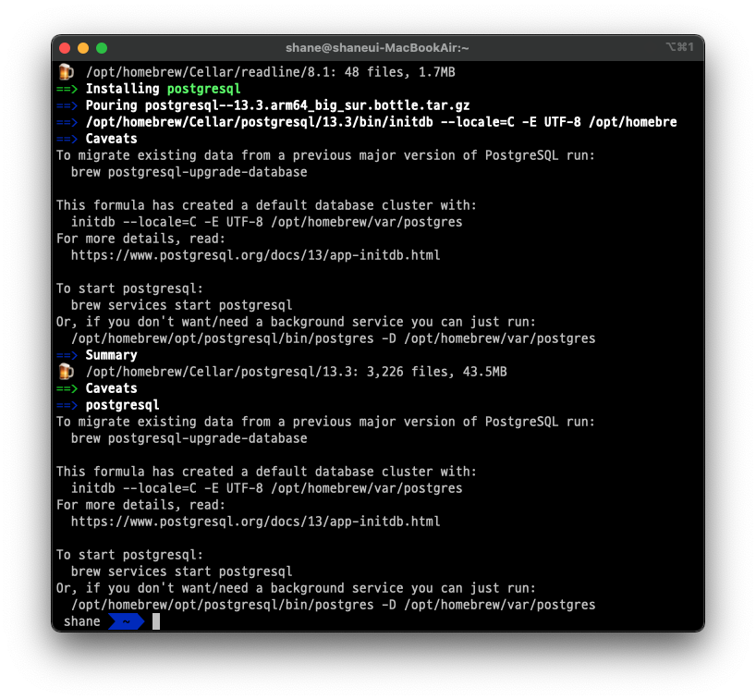Click the text '3,226 files, 43.5MB'
This screenshot has width=756, height=700.
click(437, 372)
